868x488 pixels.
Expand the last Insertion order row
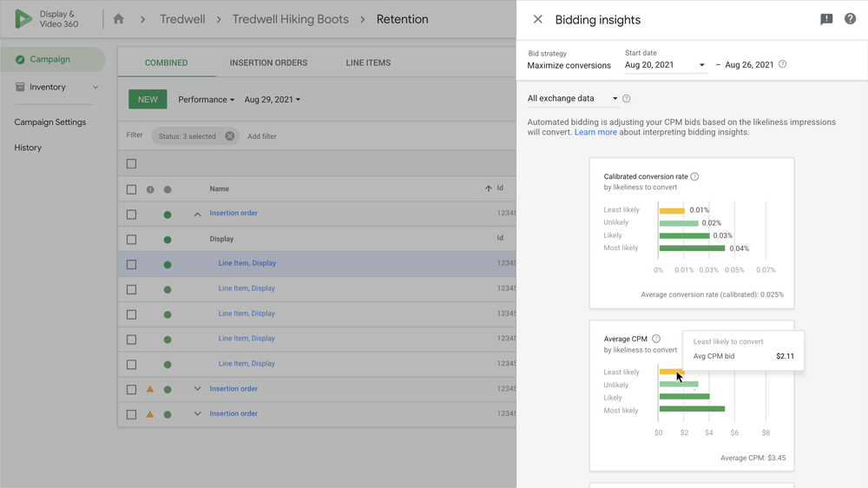coord(197,414)
